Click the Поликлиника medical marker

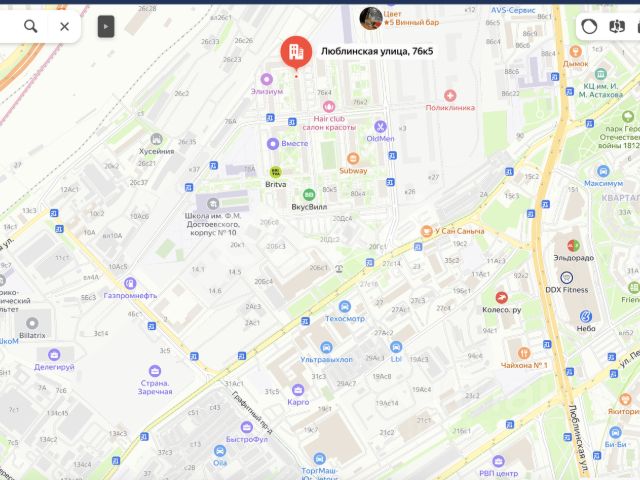pos(450,96)
